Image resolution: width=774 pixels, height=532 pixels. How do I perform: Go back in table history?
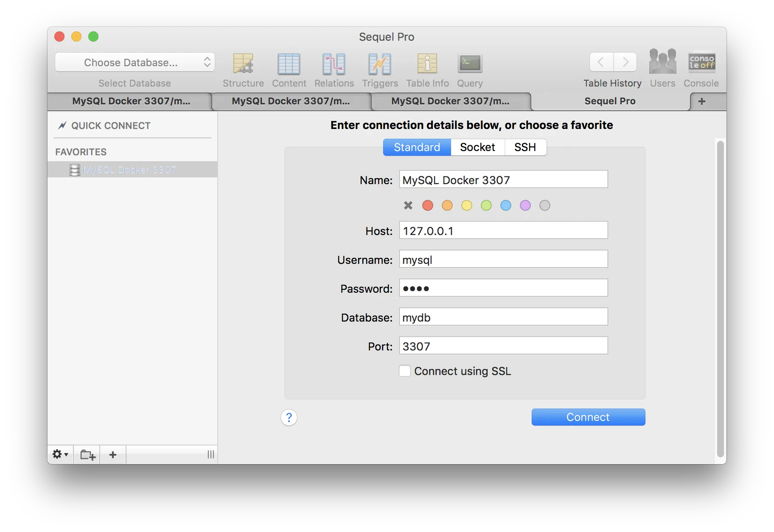[601, 62]
